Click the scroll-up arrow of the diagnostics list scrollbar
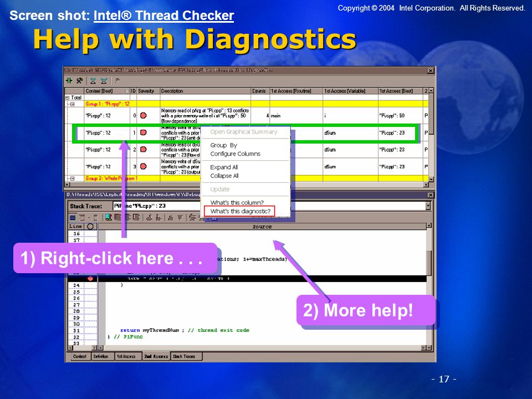 pyautogui.click(x=431, y=91)
